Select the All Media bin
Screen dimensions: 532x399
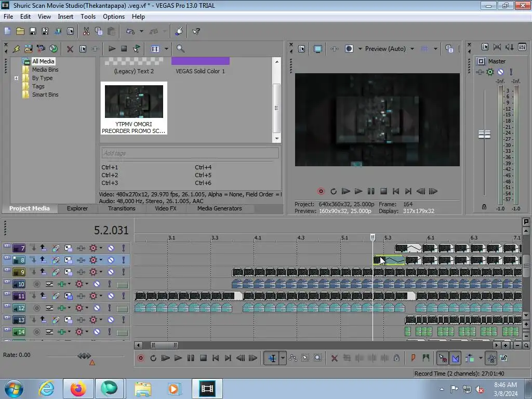43,61
